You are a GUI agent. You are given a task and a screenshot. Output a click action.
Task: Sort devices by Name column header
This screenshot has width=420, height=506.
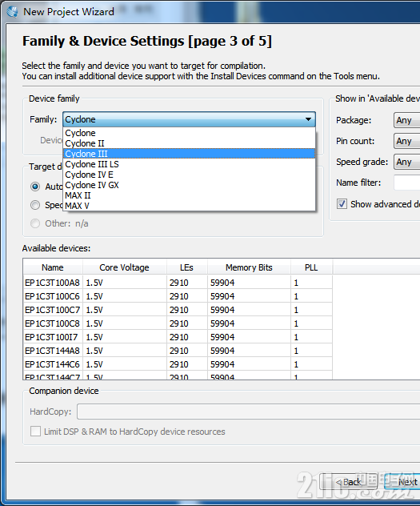point(53,267)
